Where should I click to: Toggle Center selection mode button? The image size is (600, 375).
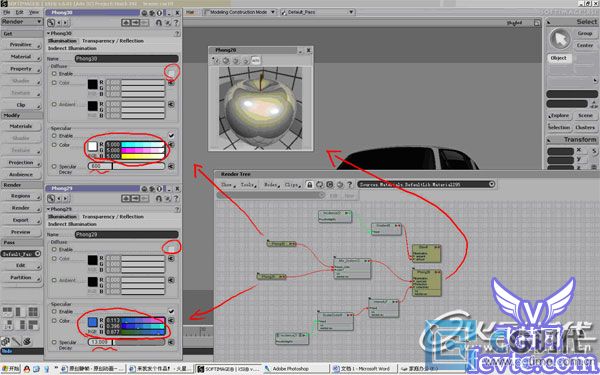585,45
